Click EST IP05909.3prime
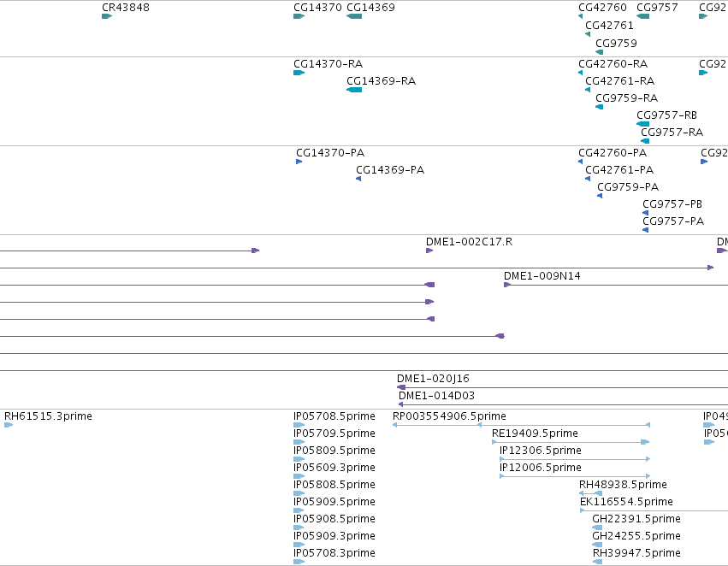Screen dimensions: 728x566 (334, 537)
